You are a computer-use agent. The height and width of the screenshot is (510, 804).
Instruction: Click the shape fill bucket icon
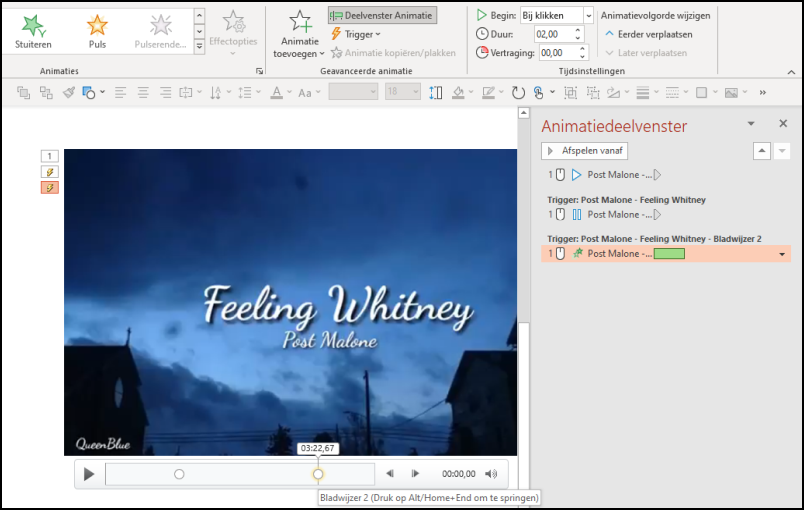click(458, 93)
